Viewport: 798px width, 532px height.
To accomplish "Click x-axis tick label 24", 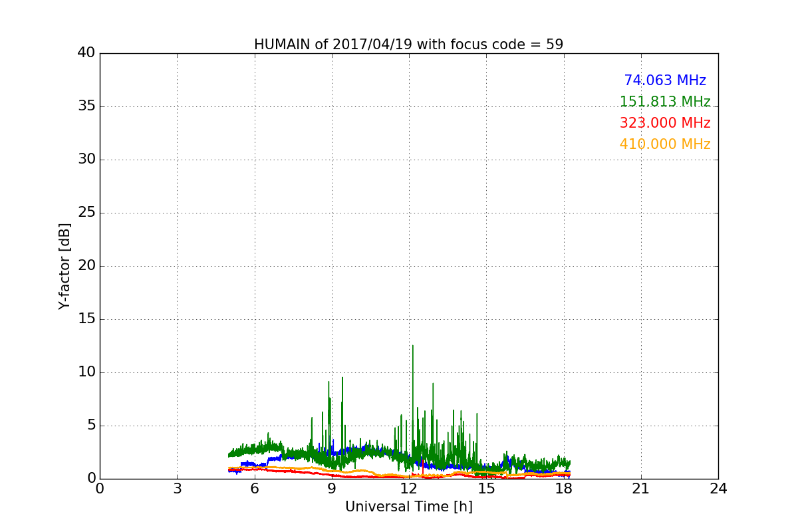I will click(x=718, y=489).
